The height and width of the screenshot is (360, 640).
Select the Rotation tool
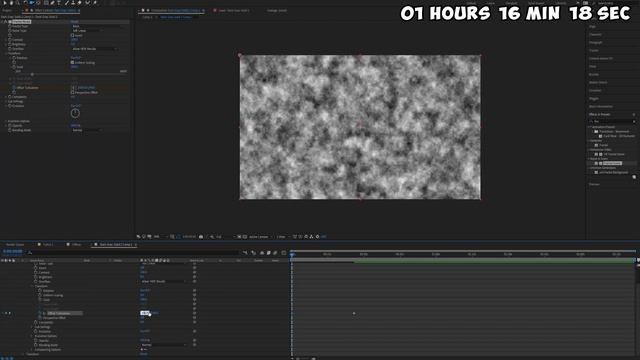click(25, 3)
